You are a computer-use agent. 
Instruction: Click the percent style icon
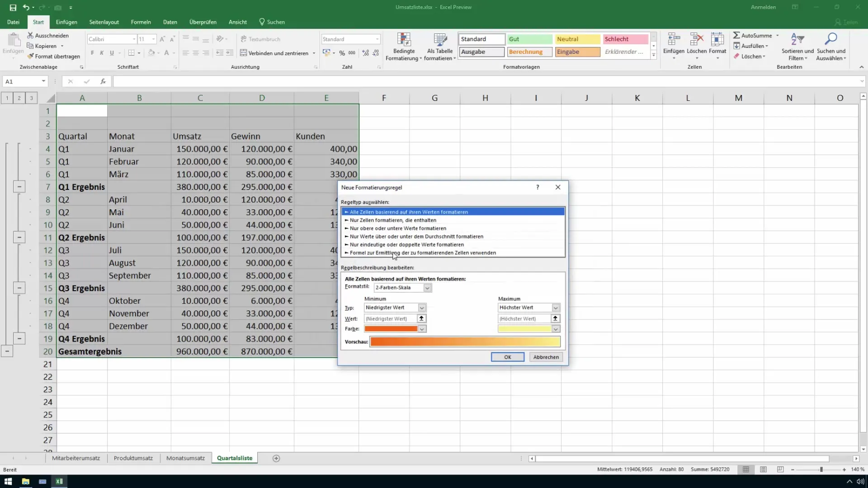[x=342, y=53]
